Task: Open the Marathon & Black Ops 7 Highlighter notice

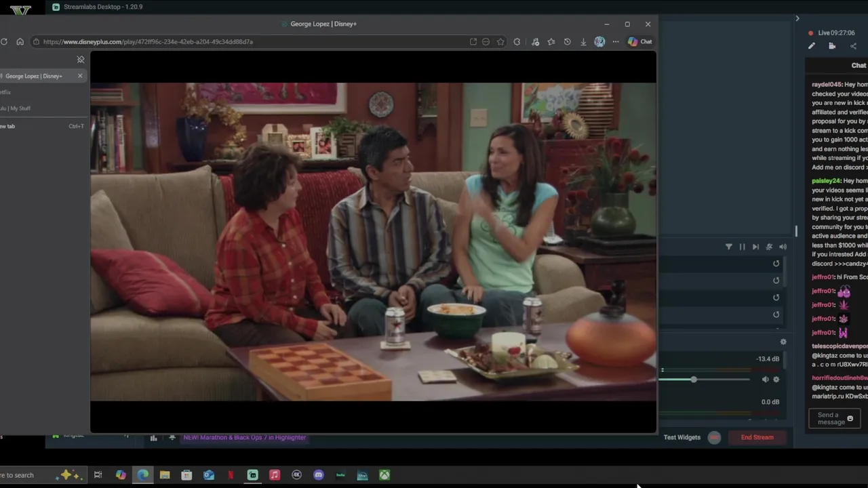Action: coord(244,438)
